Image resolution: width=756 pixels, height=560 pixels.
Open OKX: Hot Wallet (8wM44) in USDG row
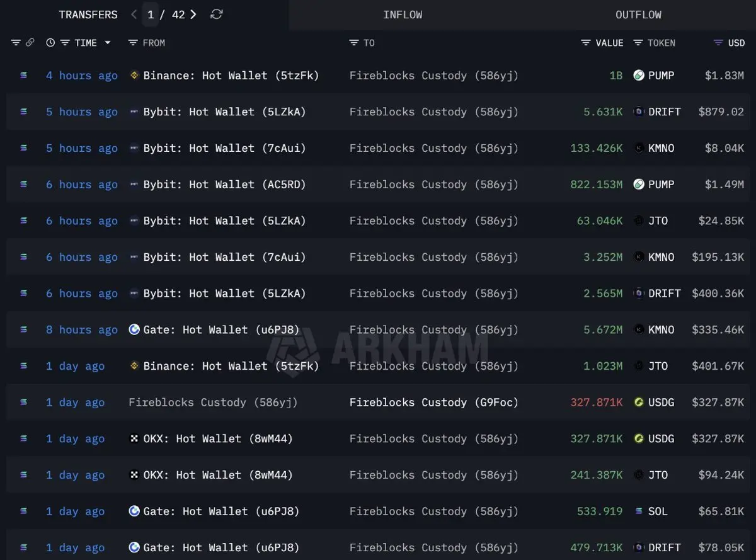coord(218,439)
